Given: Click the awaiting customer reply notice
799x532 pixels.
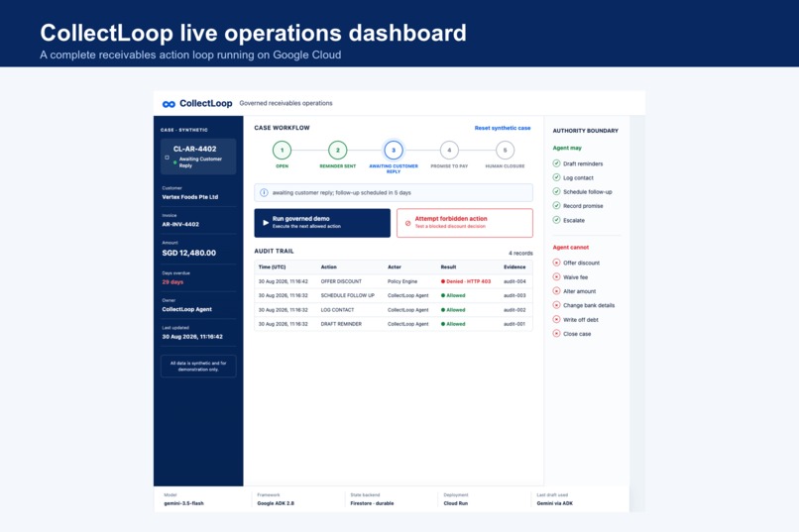Looking at the screenshot, I should 394,193.
